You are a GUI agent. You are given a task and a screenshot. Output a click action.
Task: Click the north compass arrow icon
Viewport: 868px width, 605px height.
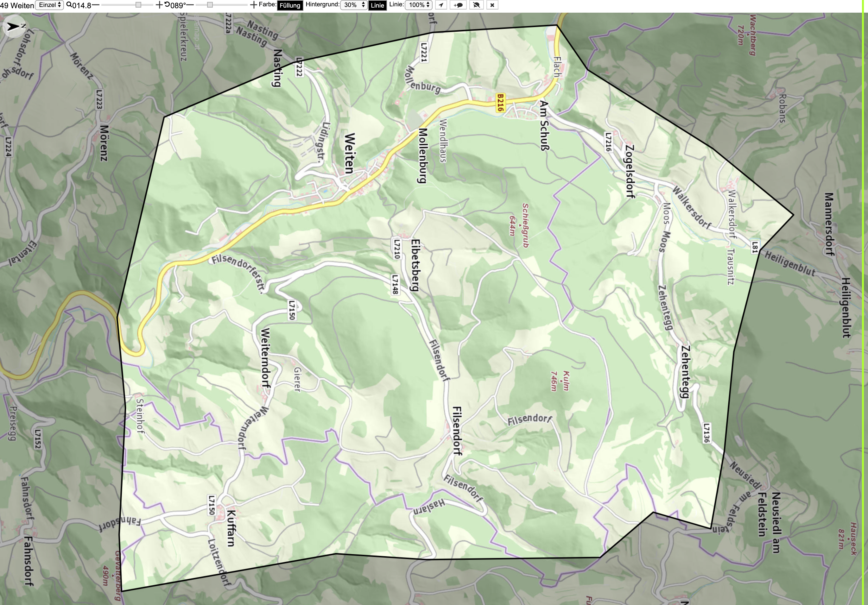point(14,26)
